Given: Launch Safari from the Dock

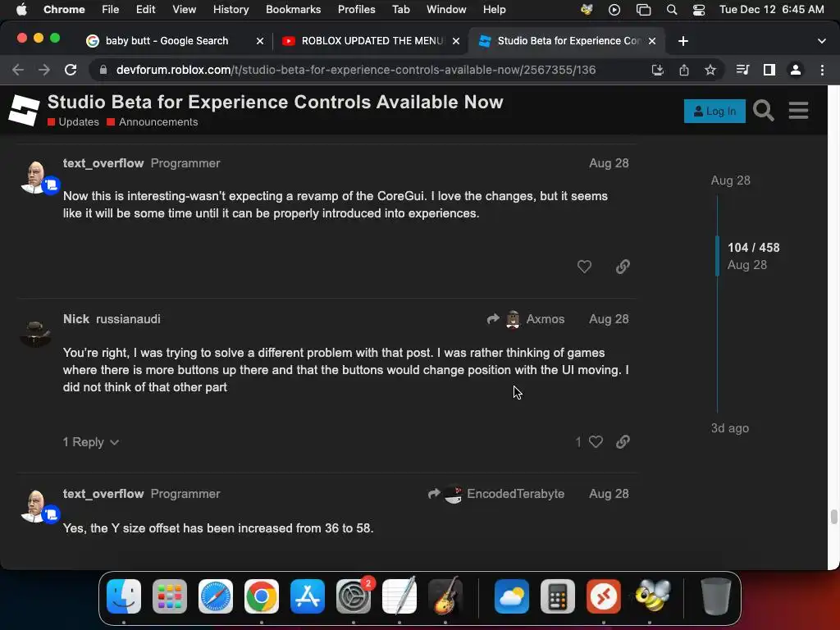Looking at the screenshot, I should coord(216,596).
